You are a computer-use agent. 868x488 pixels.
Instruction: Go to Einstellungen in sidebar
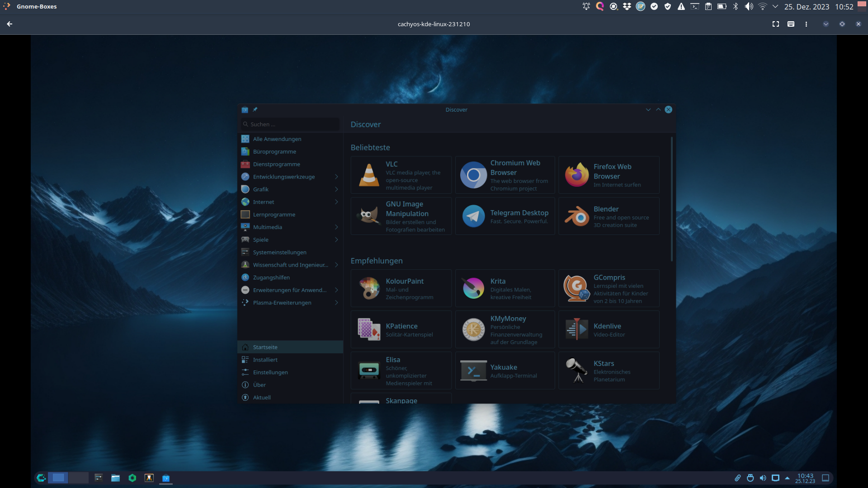[x=270, y=372]
